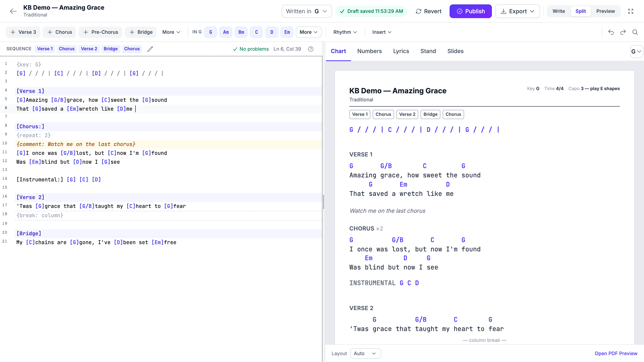Screen dimensions: 644x362
Task: Select the Chart tab
Action: [338, 51]
